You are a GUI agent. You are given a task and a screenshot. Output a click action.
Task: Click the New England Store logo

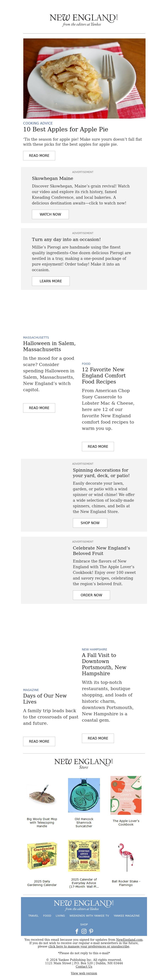(x=84, y=763)
